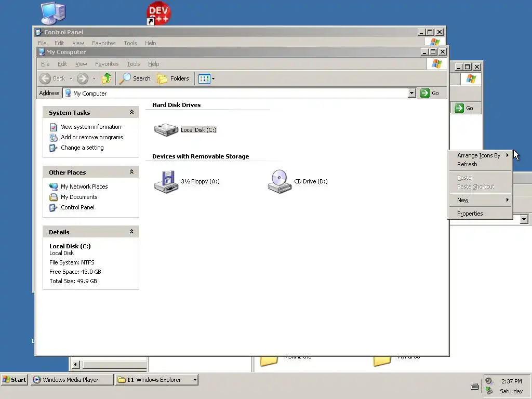This screenshot has width=532, height=399.
Task: Toggle the Folders pane
Action: (172, 79)
